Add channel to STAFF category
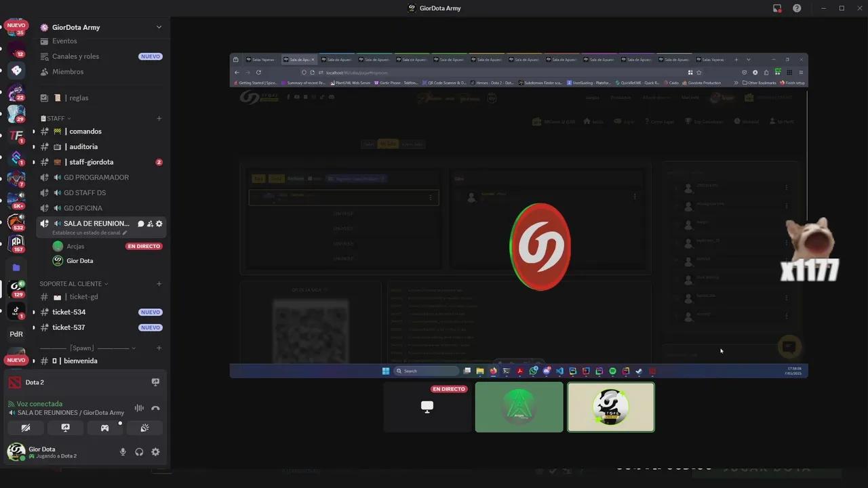868x488 pixels. coord(159,119)
